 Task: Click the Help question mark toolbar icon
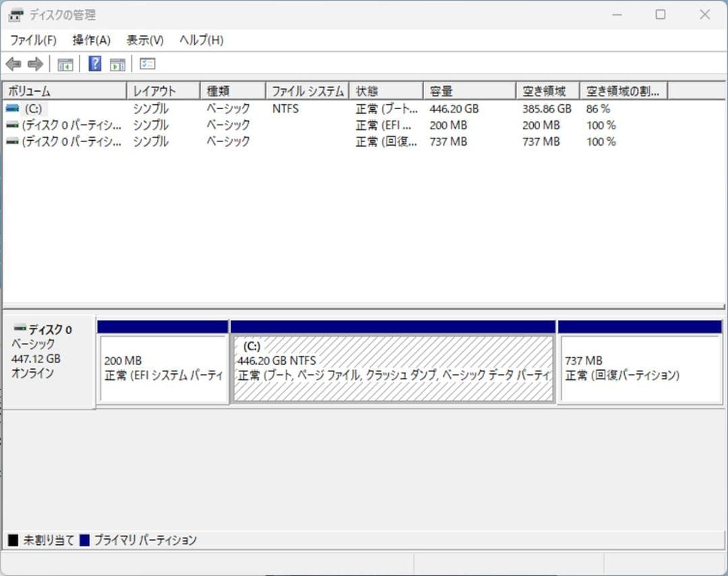tap(94, 63)
